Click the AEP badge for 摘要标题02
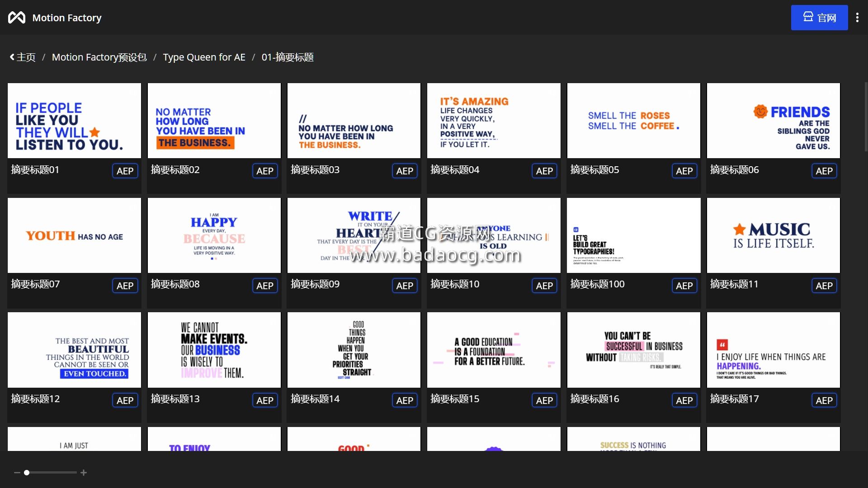Viewport: 868px width, 488px height. [265, 171]
